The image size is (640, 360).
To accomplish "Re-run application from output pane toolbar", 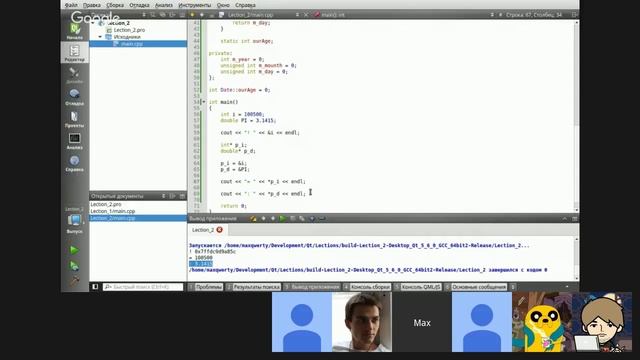I will [282, 219].
